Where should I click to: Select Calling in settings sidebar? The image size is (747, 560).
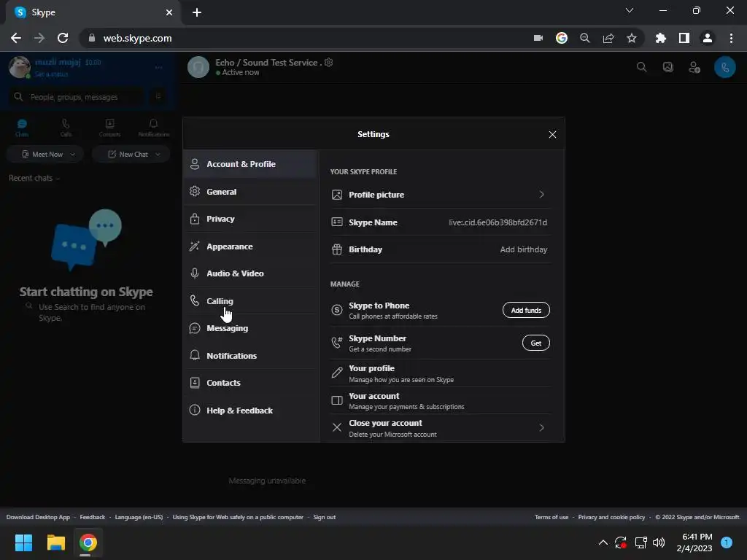[251, 301]
